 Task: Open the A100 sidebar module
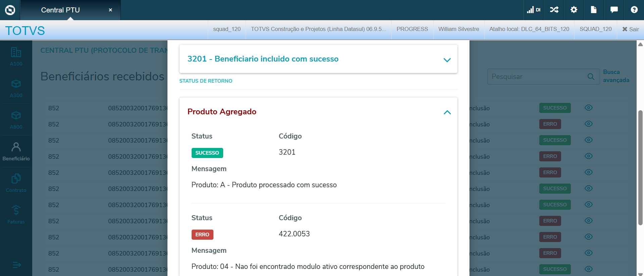tap(16, 56)
